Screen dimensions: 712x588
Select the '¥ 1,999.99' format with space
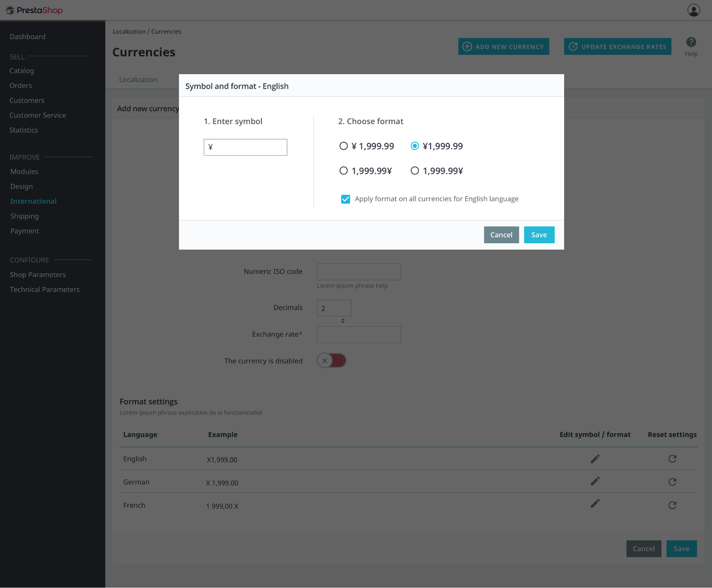343,146
